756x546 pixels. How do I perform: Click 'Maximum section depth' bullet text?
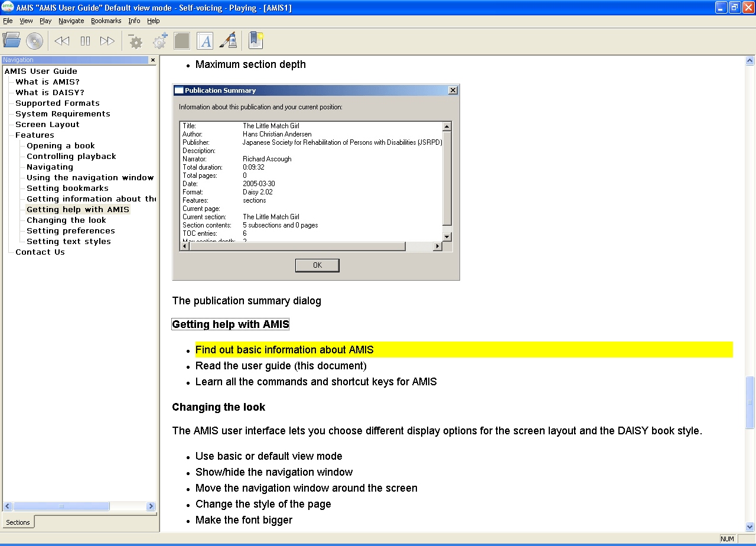[x=250, y=64]
